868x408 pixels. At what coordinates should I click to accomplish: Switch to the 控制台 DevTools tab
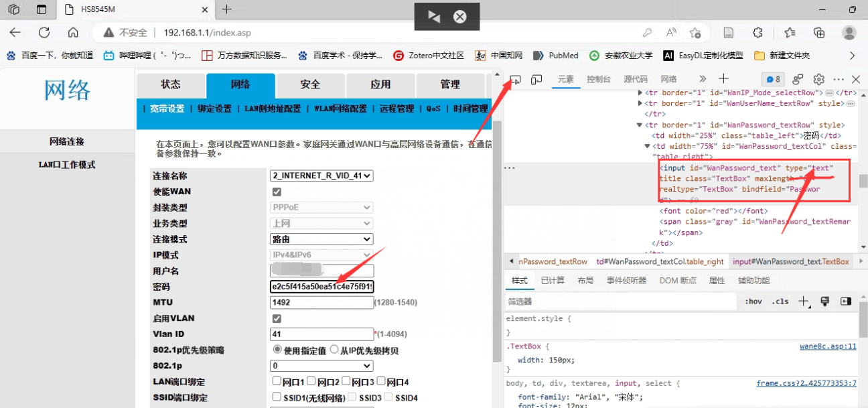(598, 79)
